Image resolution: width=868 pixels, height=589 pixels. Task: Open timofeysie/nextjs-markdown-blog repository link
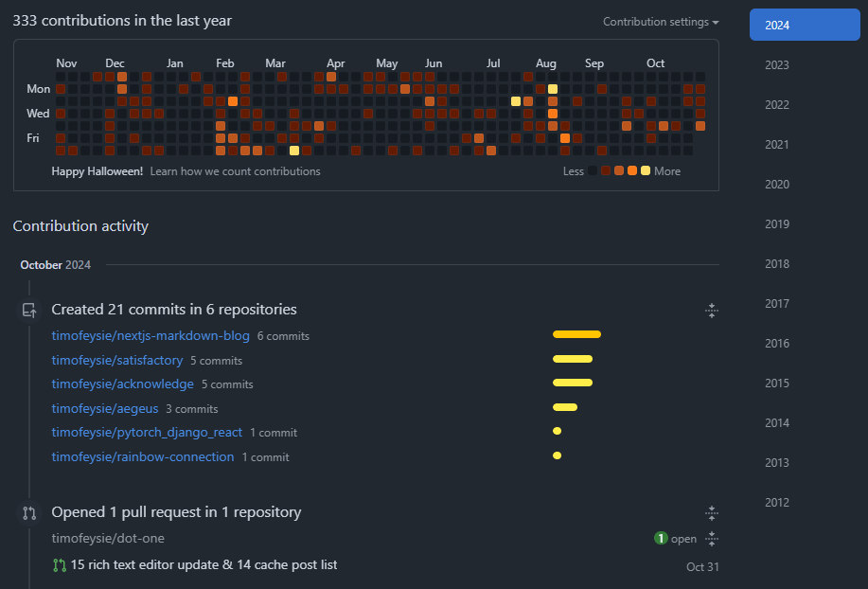tap(151, 335)
